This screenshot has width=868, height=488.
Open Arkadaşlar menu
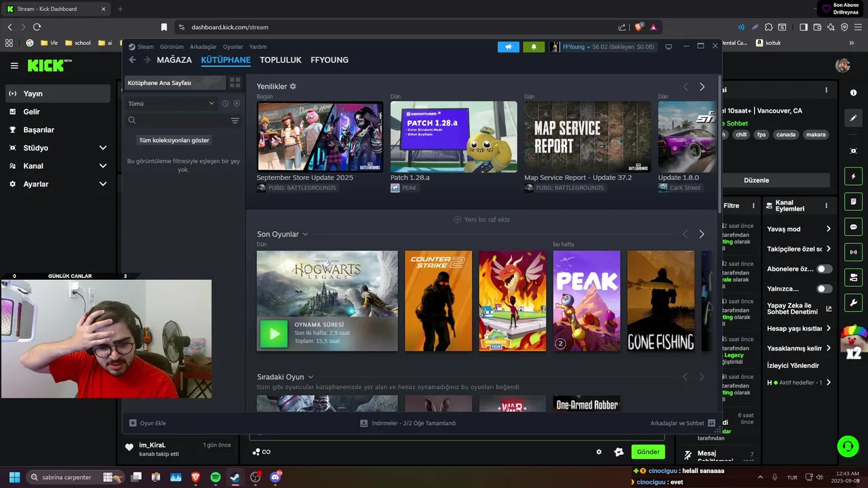click(x=203, y=47)
